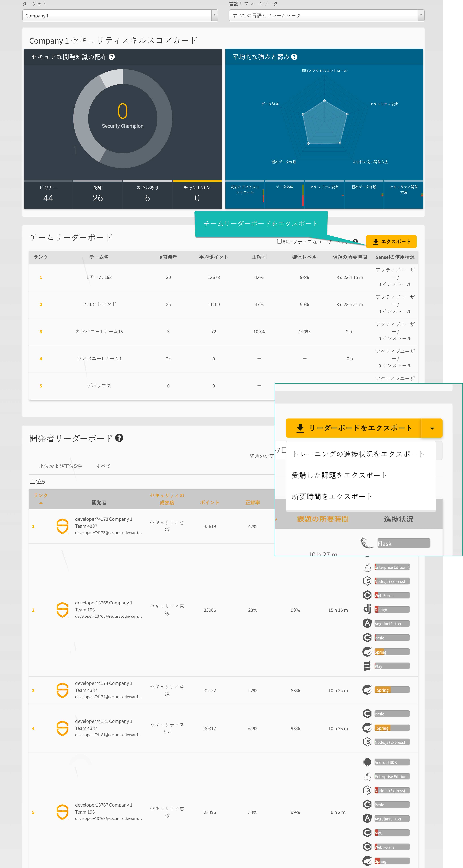Click developer13767 AngularJS (1.x) icon
Viewport: 463px width, 868px height.
(367, 819)
